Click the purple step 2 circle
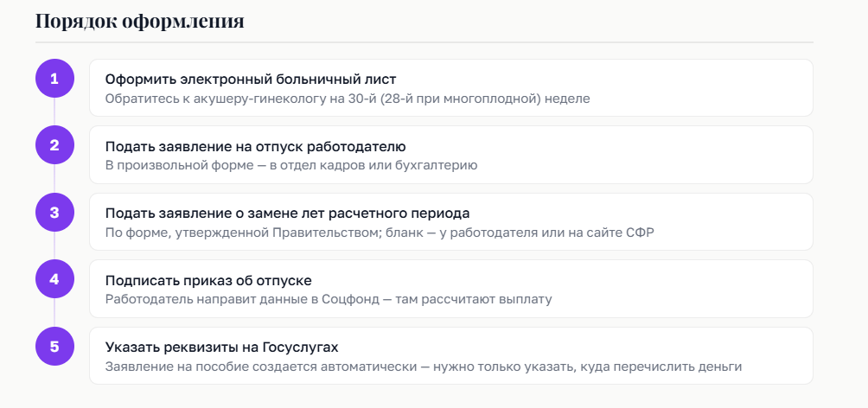Image resolution: width=868 pixels, height=408 pixels. 54,146
